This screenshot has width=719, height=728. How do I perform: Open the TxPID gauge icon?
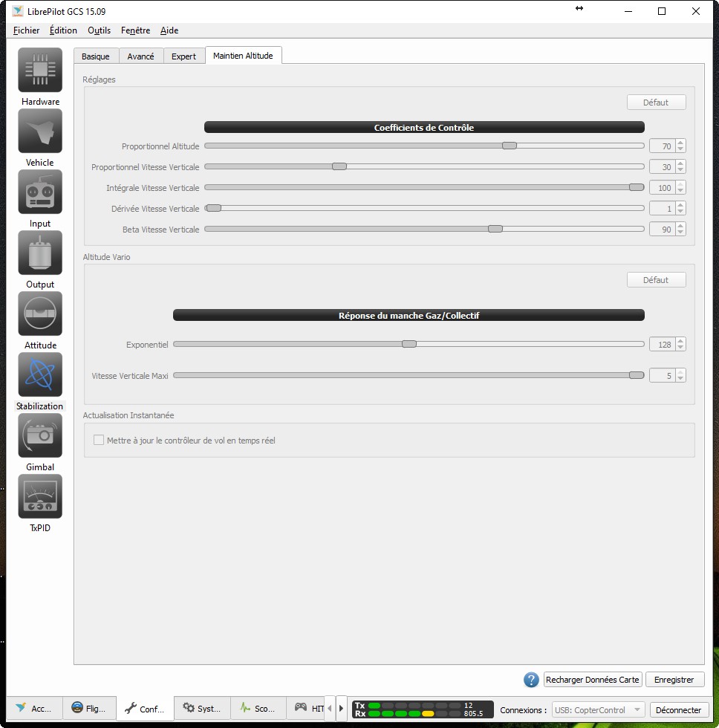coord(40,496)
